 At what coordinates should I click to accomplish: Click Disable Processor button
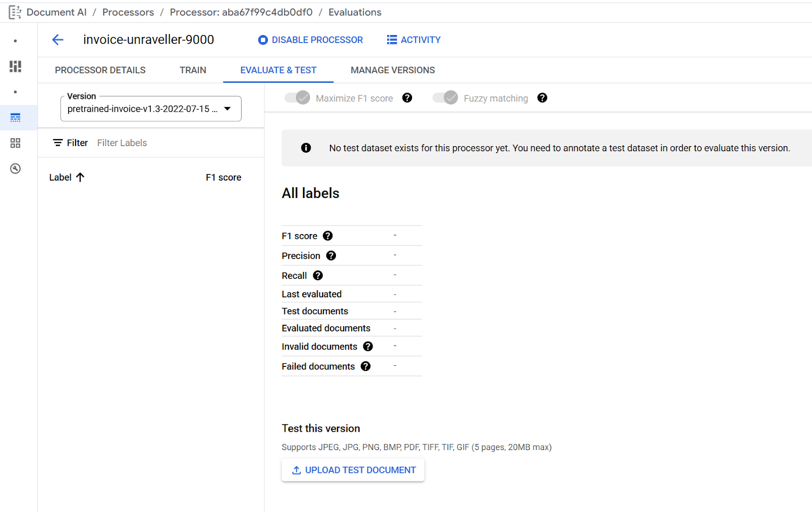311,40
